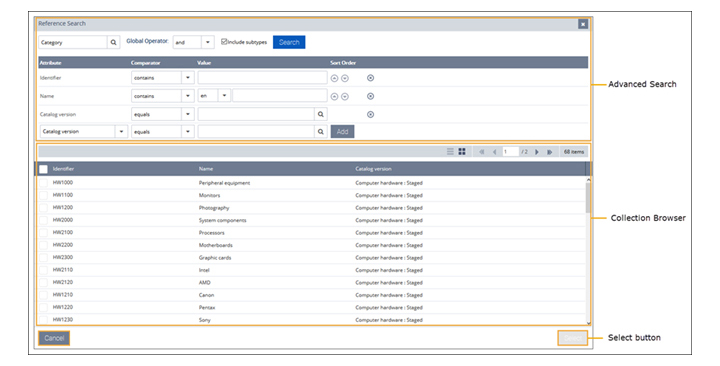Click the Add condition button
The width and height of the screenshot is (720, 366).
[x=343, y=132]
